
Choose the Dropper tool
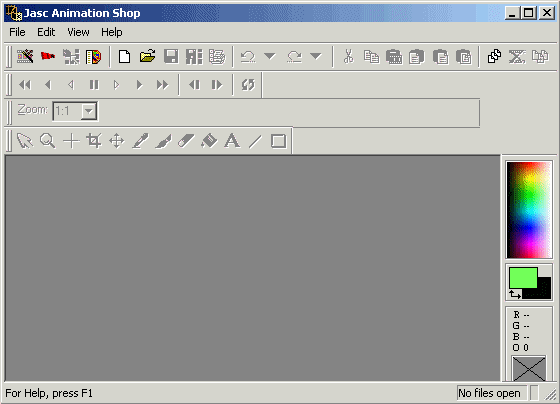click(x=140, y=141)
